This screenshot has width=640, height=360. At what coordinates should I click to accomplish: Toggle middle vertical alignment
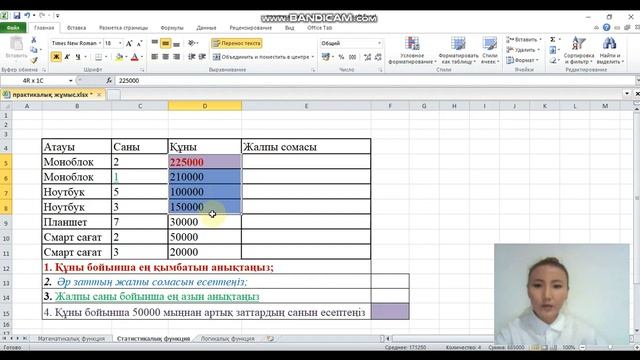click(165, 43)
